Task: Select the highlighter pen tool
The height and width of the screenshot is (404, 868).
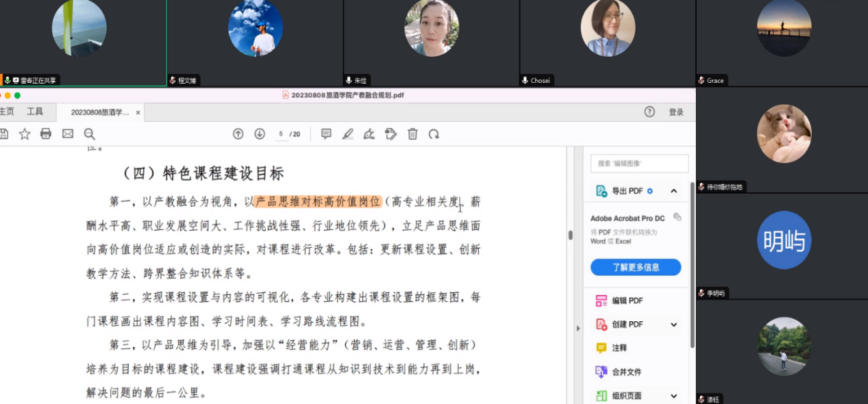Action: tap(348, 134)
